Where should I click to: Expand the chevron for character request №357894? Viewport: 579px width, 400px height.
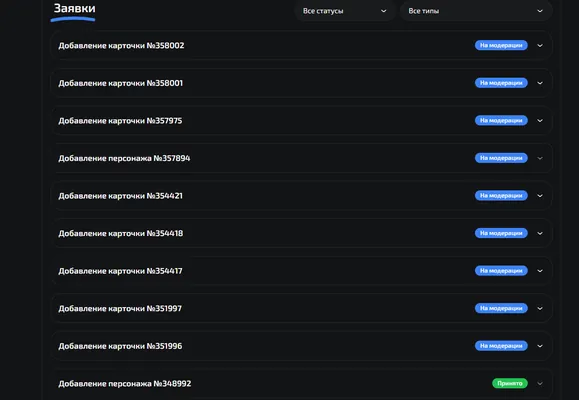point(540,158)
